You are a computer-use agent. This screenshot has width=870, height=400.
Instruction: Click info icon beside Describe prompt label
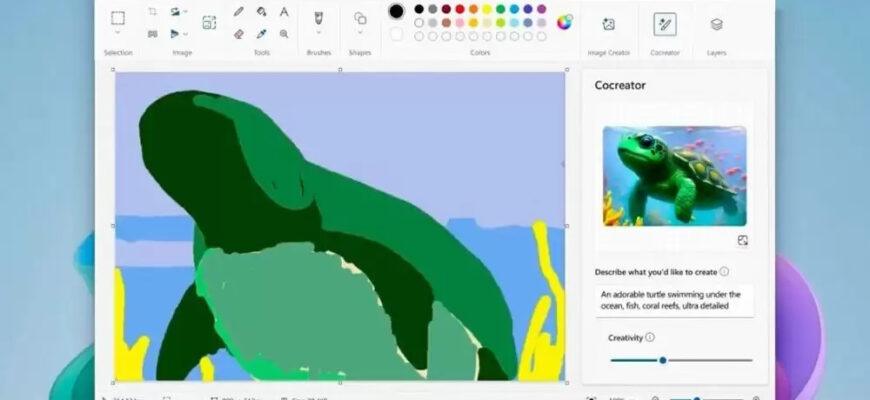coord(724,272)
